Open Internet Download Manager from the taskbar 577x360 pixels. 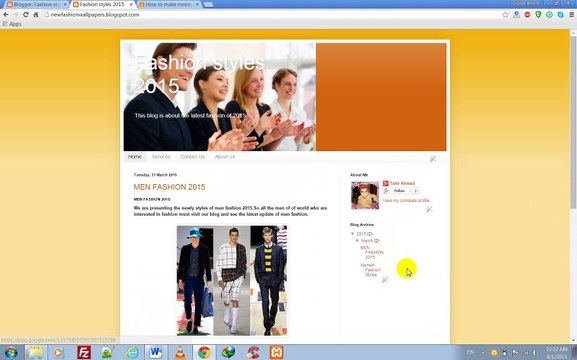tap(228, 352)
